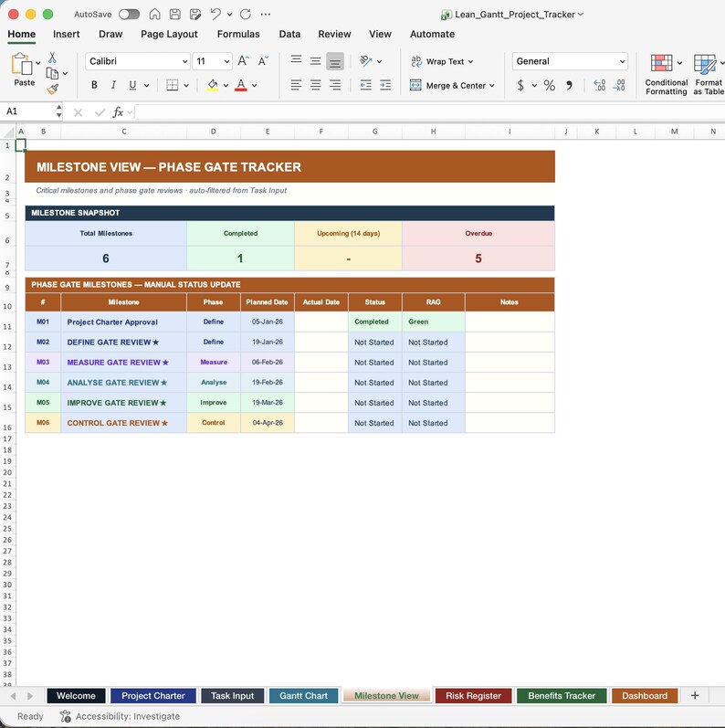Screen dimensions: 725x728
Task: Click the Borders icon
Action: click(x=173, y=85)
